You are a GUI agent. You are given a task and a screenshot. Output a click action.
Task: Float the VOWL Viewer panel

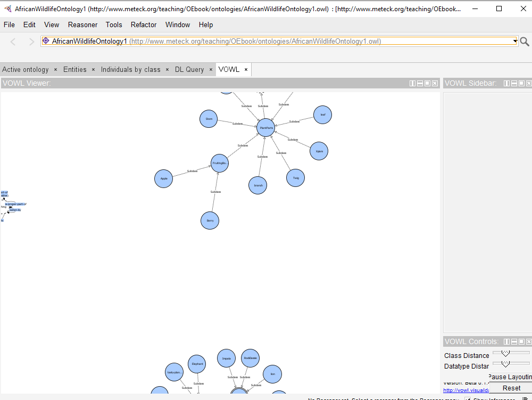(412, 83)
